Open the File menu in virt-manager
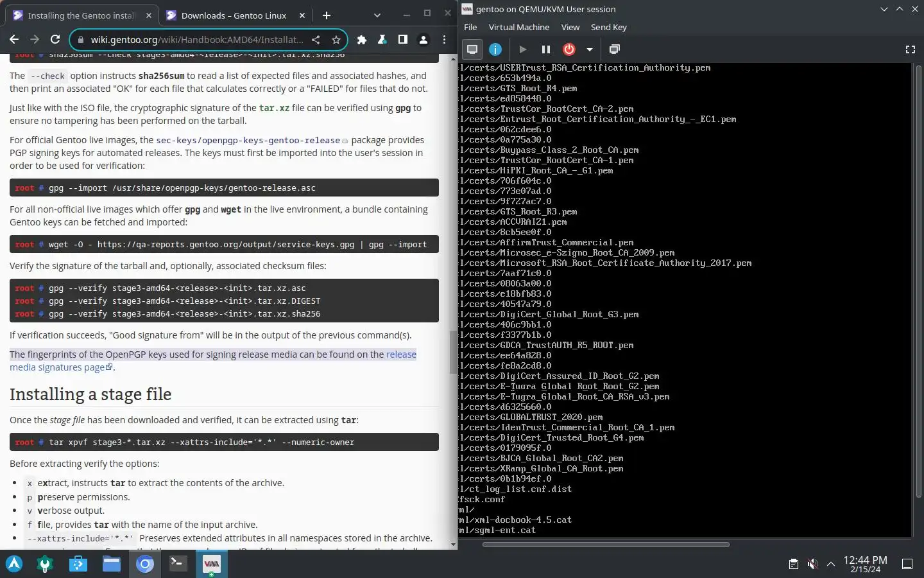Screen dimensions: 924x578 tap(470, 27)
